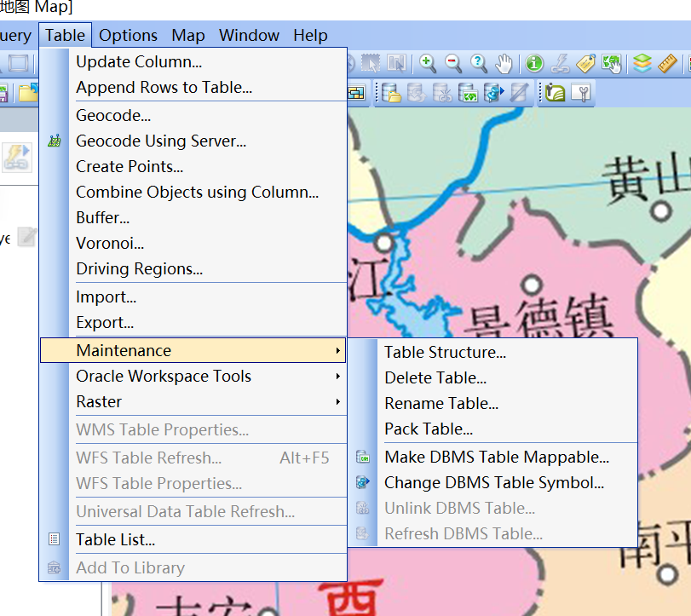Click the Query menu in menu bar
691x616 pixels.
[15, 35]
